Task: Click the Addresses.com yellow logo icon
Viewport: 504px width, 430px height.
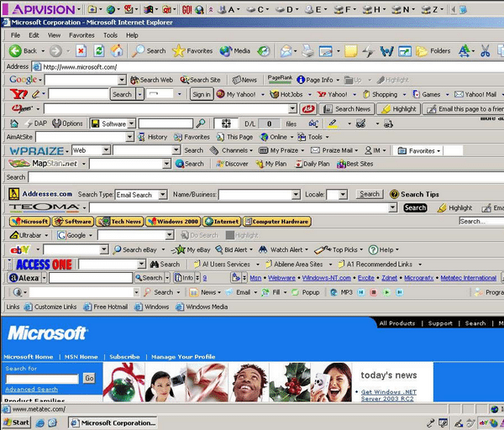Action: click(x=13, y=194)
